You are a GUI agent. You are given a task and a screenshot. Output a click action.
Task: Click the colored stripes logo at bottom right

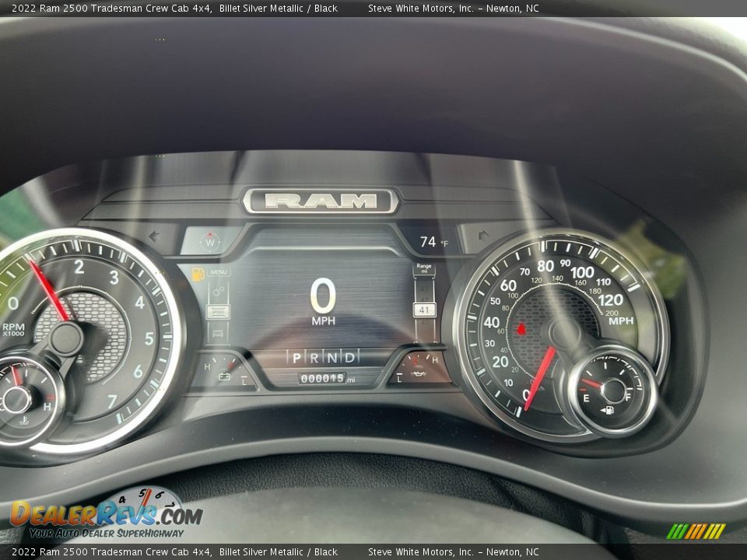[696, 531]
